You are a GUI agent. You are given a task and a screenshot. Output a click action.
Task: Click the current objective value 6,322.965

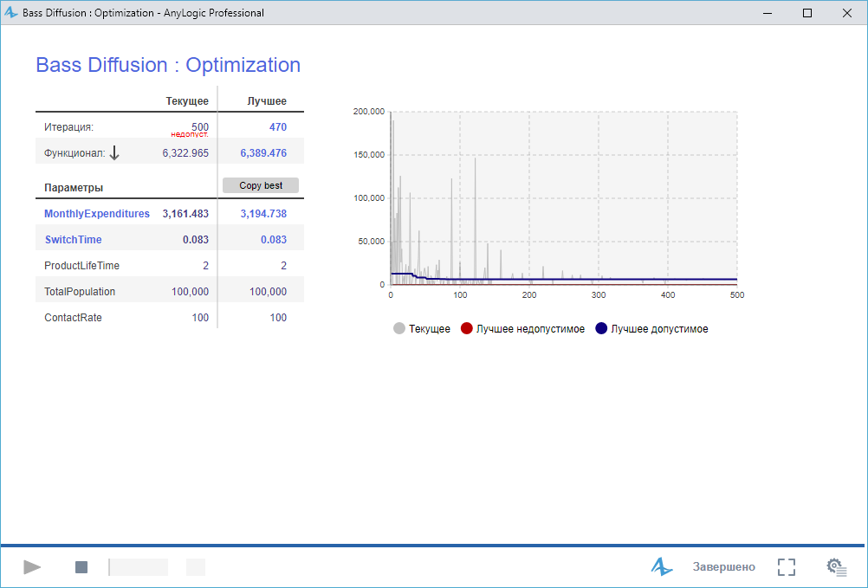pos(185,153)
